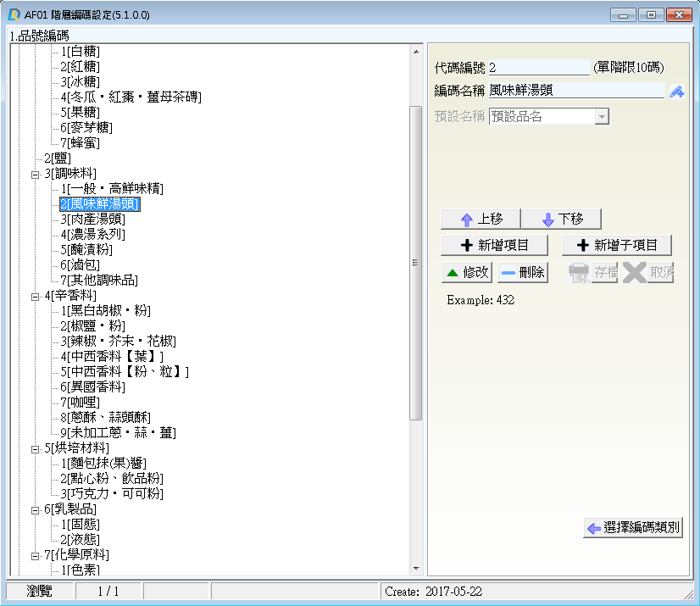Screen dimensions: 700x606
Task: Click the tree scrollbar up arrow
Action: click(x=416, y=52)
